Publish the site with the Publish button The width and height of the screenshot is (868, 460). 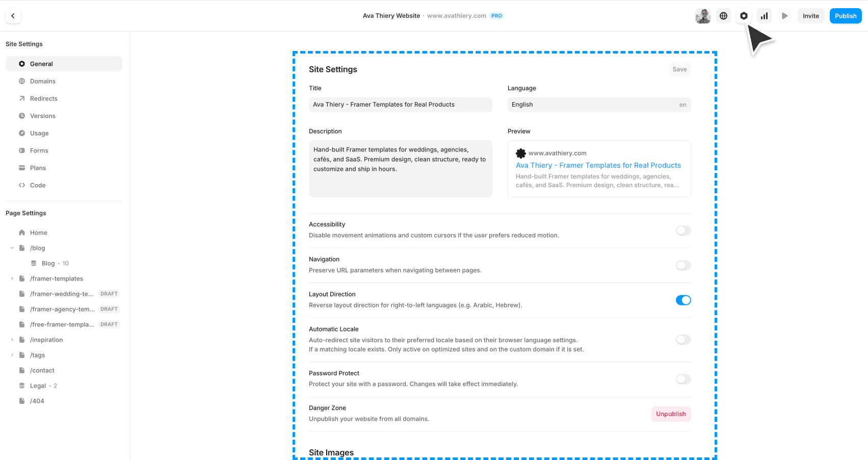tap(846, 16)
